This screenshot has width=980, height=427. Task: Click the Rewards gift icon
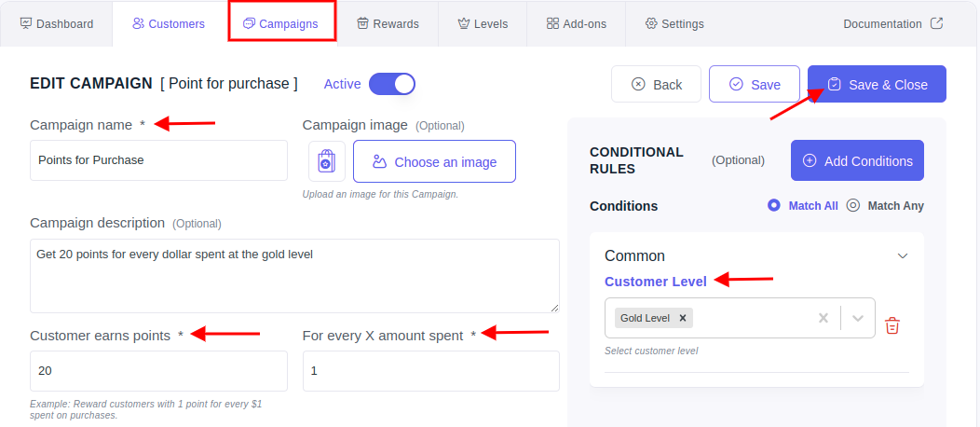[x=362, y=23]
